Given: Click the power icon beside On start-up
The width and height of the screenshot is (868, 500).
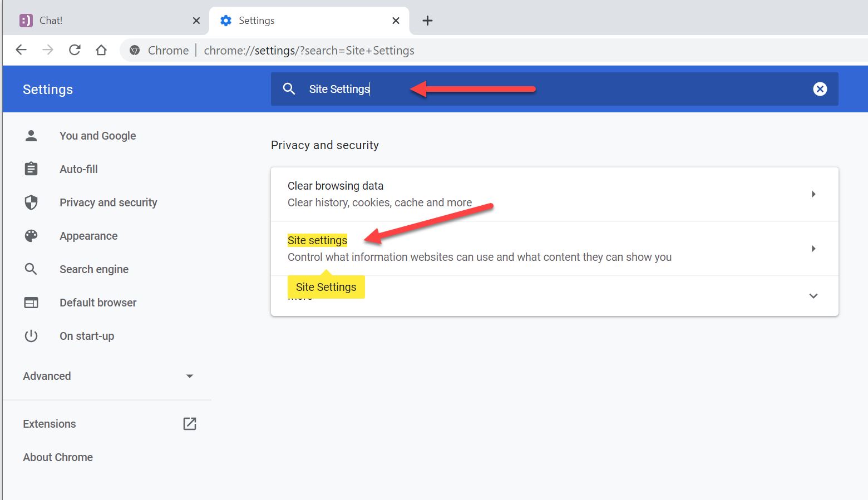Looking at the screenshot, I should pos(31,336).
